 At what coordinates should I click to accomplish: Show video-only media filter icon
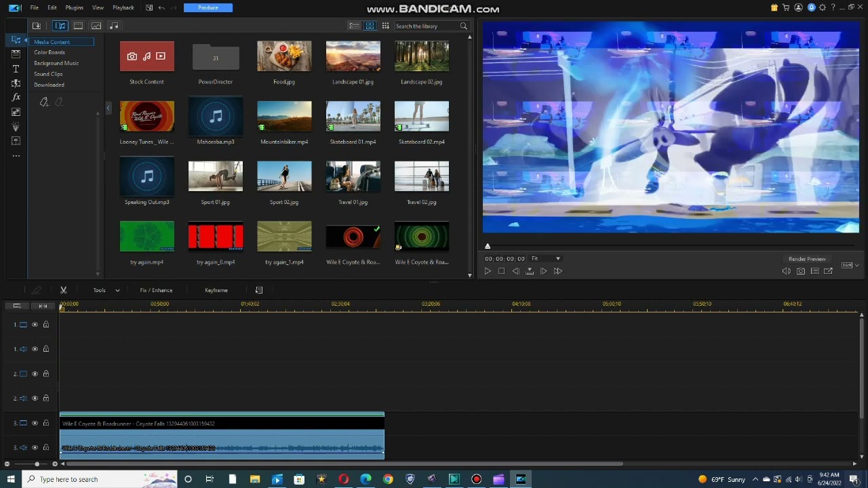point(78,26)
